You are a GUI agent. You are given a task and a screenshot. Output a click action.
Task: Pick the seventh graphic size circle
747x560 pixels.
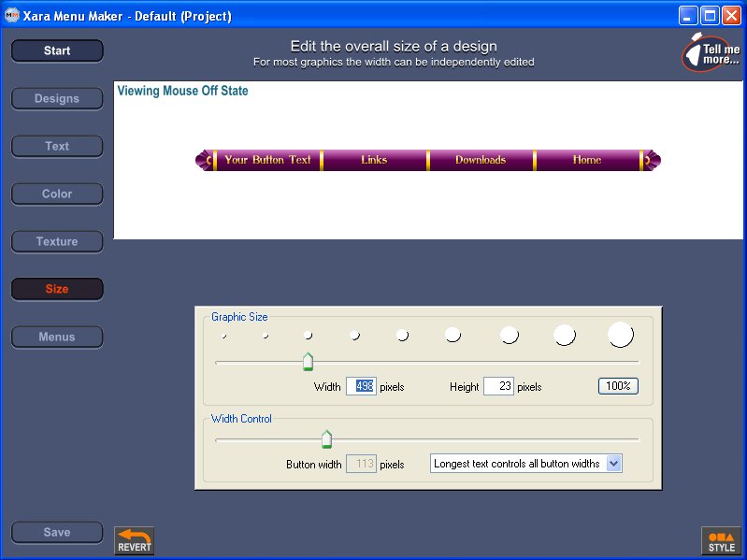tap(510, 335)
